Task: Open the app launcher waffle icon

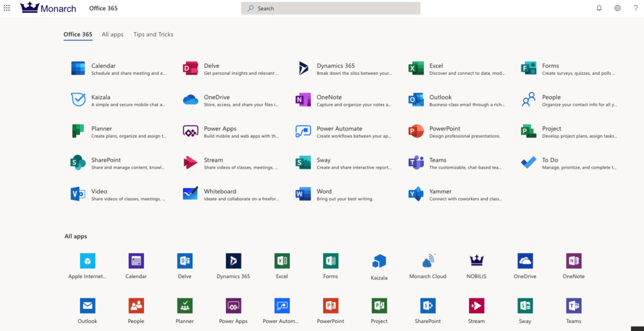Action: pos(6,8)
